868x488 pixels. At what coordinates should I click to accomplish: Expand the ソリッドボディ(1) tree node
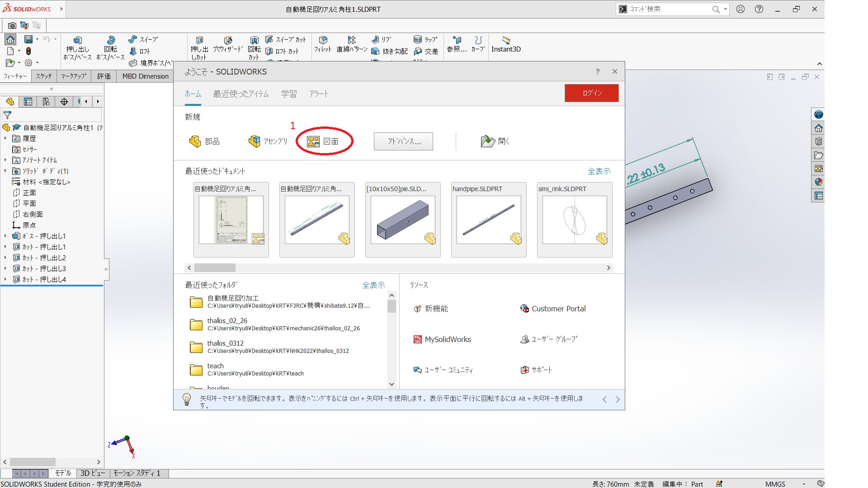point(5,171)
